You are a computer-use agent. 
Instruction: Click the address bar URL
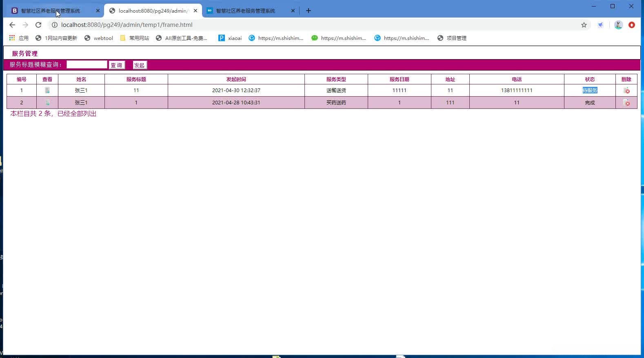point(127,25)
